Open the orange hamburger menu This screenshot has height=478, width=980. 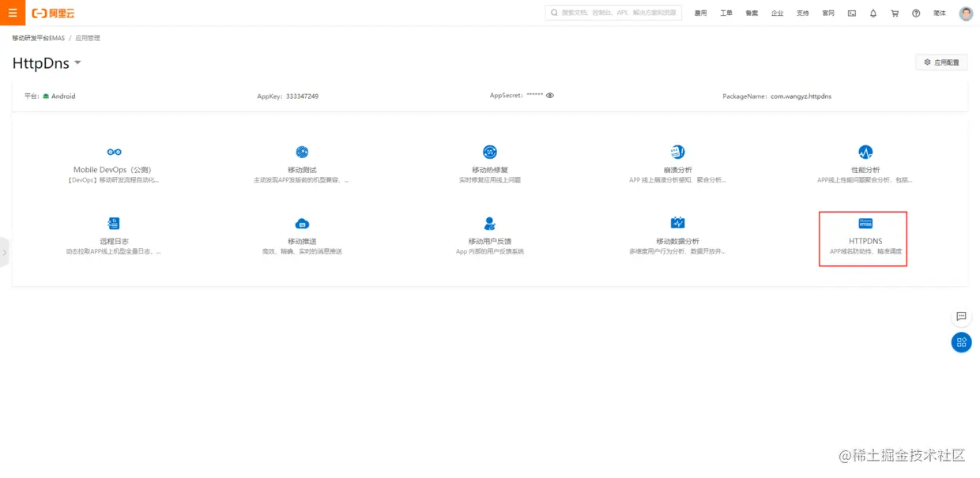tap(13, 13)
